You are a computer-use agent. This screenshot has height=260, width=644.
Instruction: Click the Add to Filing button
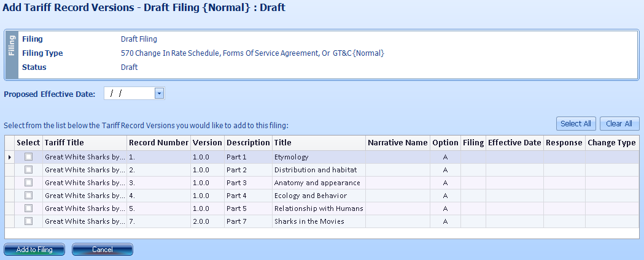(x=34, y=250)
